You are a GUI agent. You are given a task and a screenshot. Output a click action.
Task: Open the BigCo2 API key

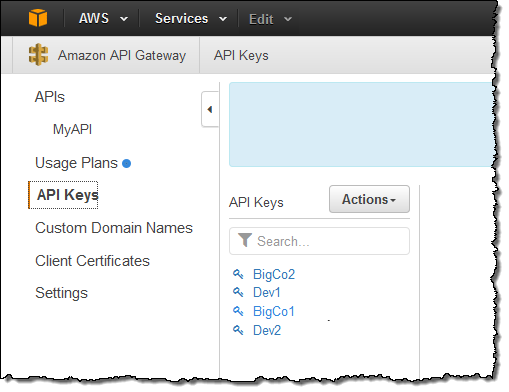(274, 274)
